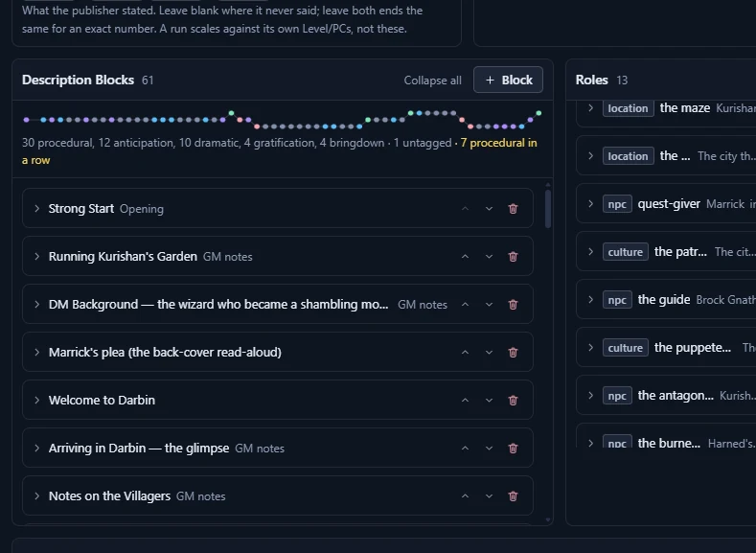
Task: Click Collapse all blocks
Action: (432, 81)
